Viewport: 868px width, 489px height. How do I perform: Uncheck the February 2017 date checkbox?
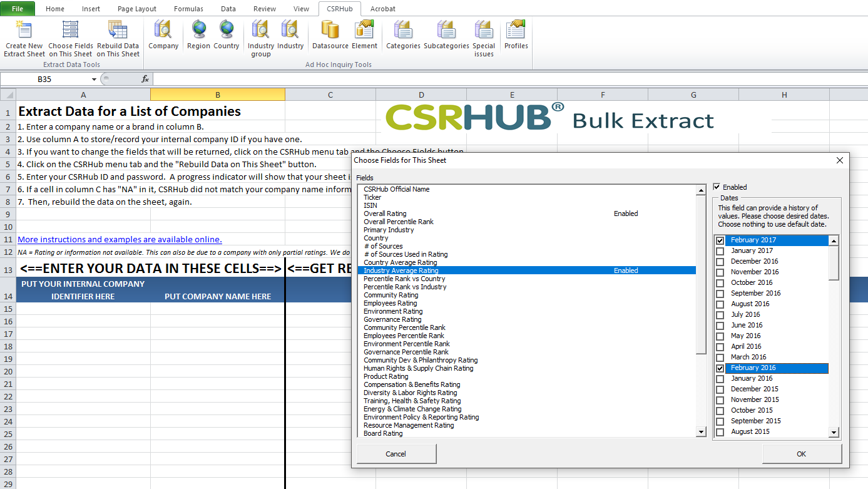click(720, 240)
